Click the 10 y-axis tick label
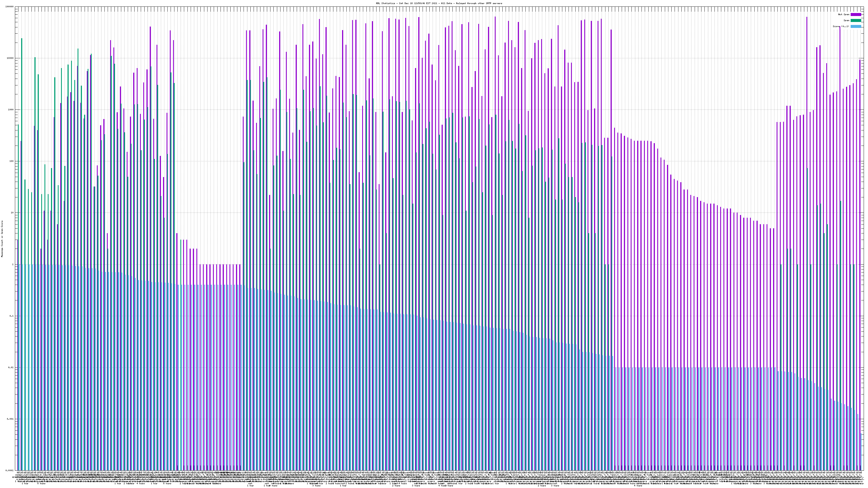 12,213
